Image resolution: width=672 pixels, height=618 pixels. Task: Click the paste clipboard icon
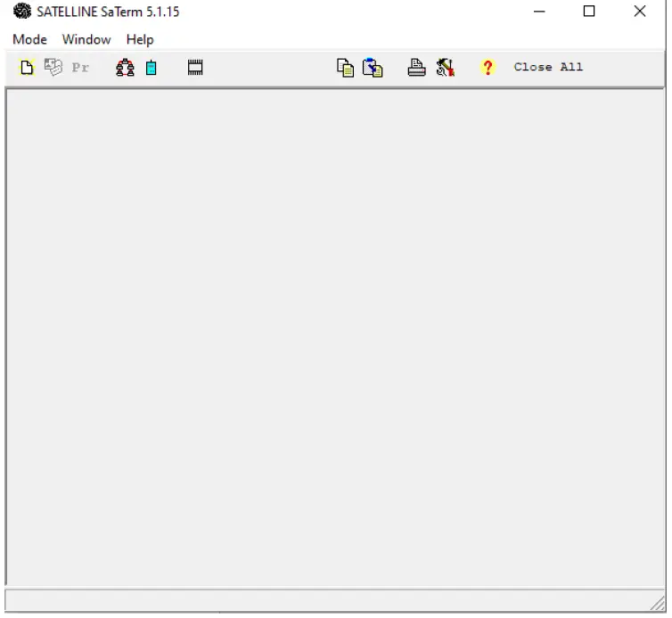(373, 68)
